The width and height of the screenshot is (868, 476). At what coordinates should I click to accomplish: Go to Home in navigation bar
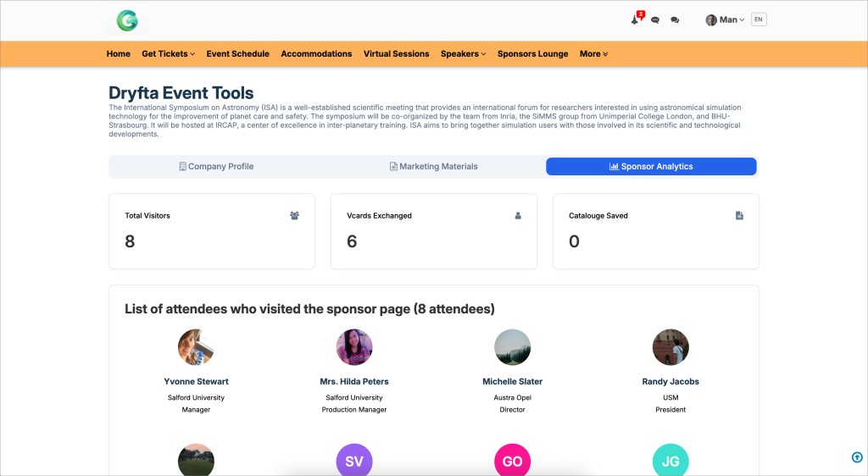pos(119,53)
